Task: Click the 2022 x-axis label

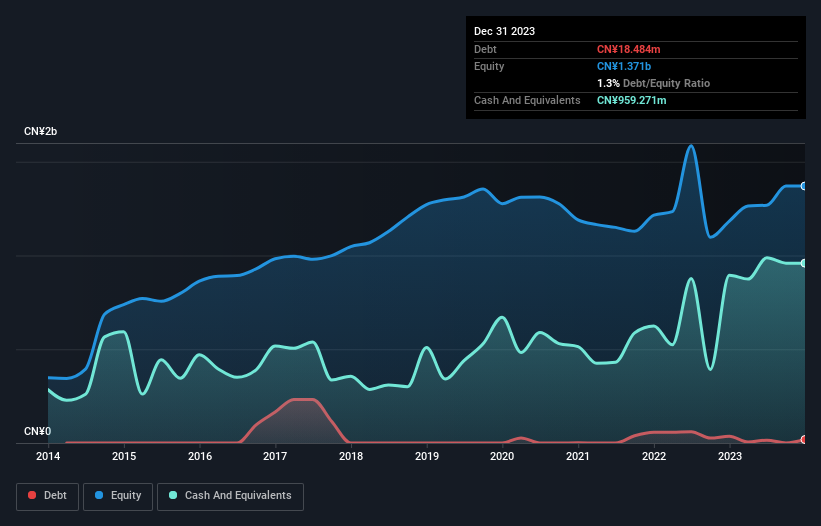Action: [x=654, y=456]
